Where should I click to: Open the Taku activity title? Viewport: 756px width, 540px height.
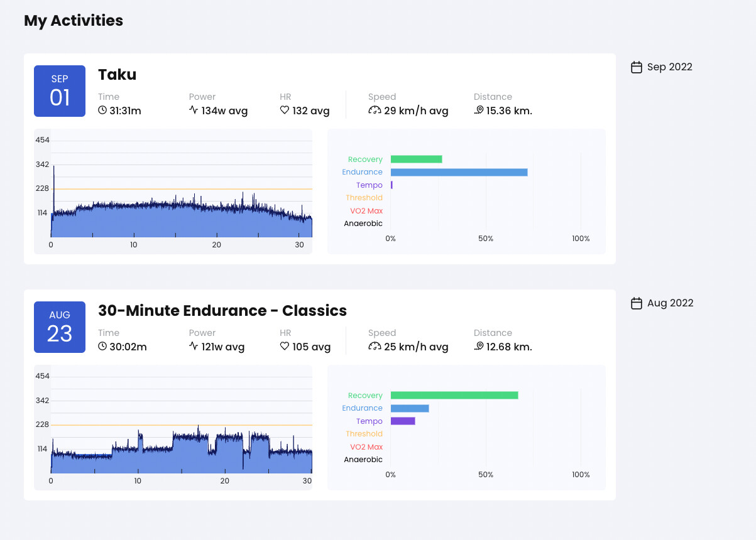[117, 75]
